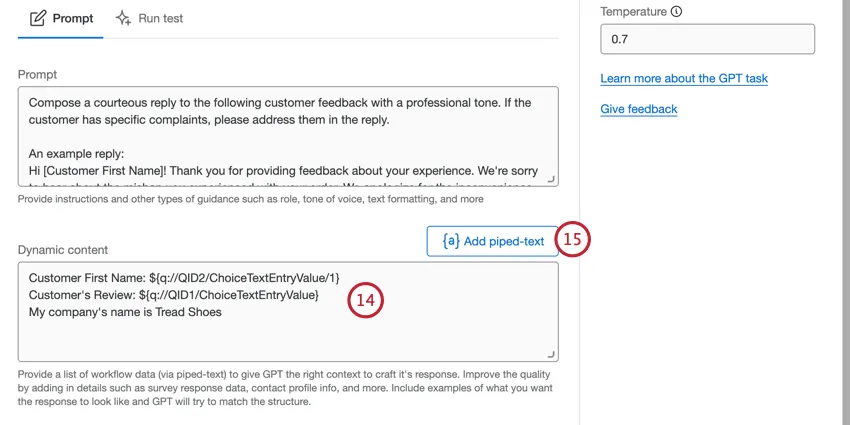Open Learn more about the GPT task link

[684, 78]
